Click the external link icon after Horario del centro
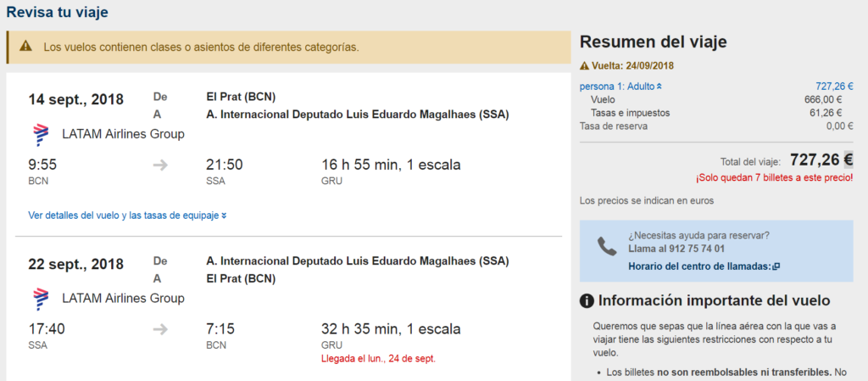 coord(776,266)
